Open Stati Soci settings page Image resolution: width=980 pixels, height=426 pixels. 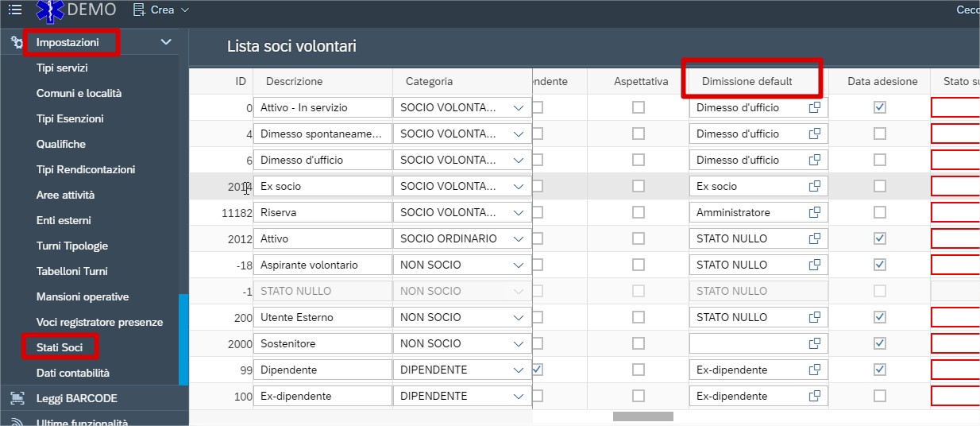[x=60, y=347]
